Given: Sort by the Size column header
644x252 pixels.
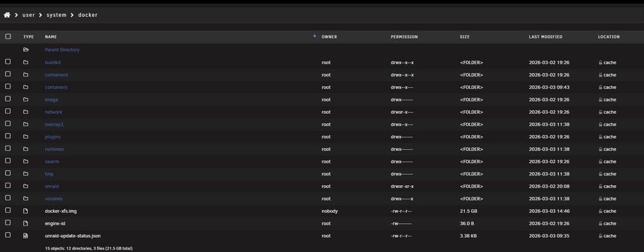Looking at the screenshot, I should (464, 37).
